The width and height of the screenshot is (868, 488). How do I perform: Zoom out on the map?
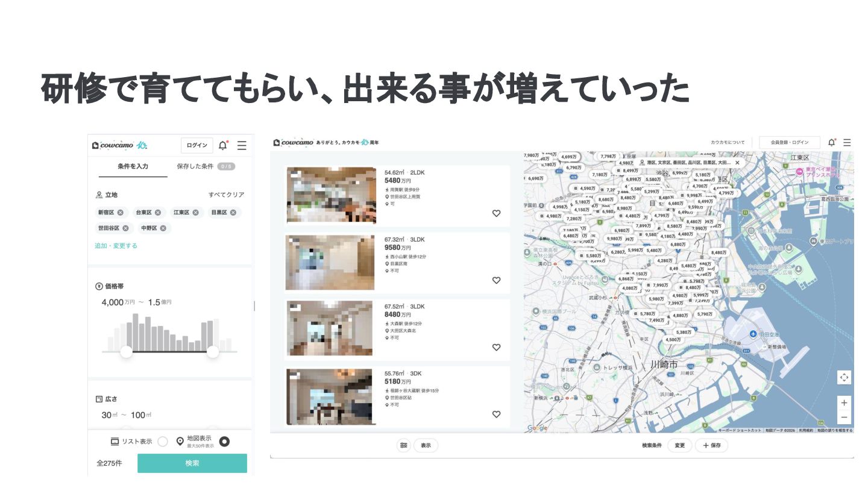[x=844, y=417]
